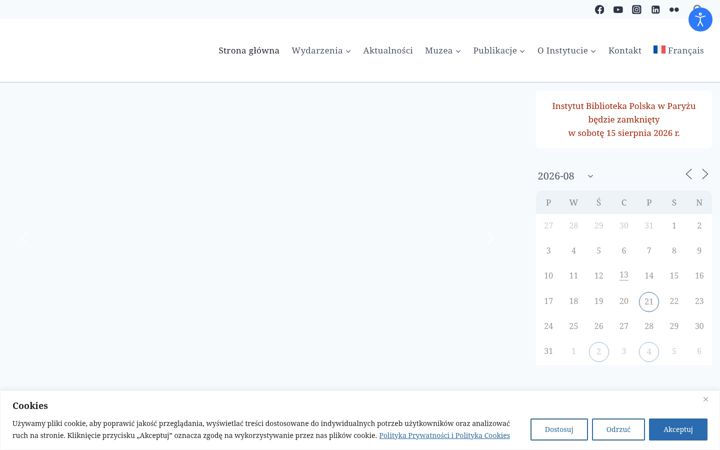Select calendar day 6 of August
The width and height of the screenshot is (720, 450).
(624, 251)
